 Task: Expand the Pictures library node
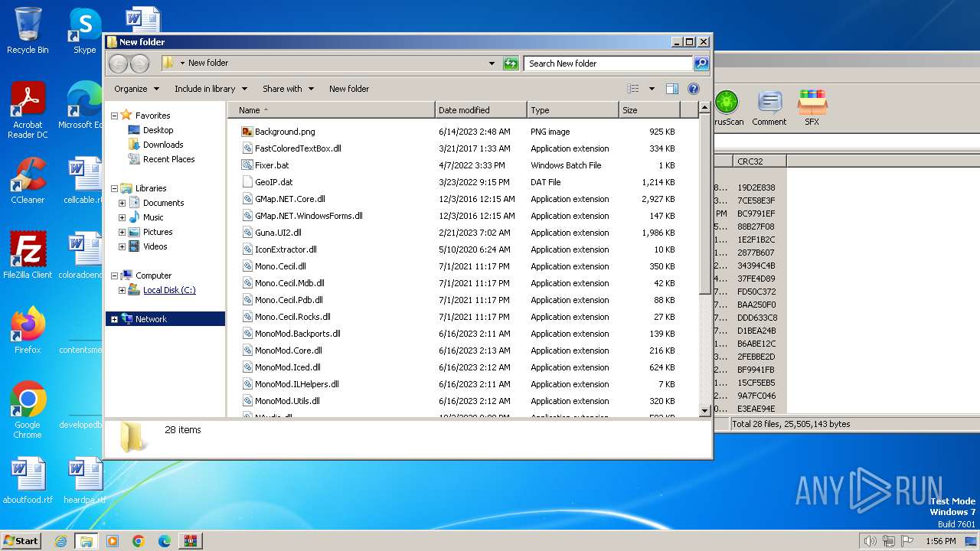[x=122, y=232]
